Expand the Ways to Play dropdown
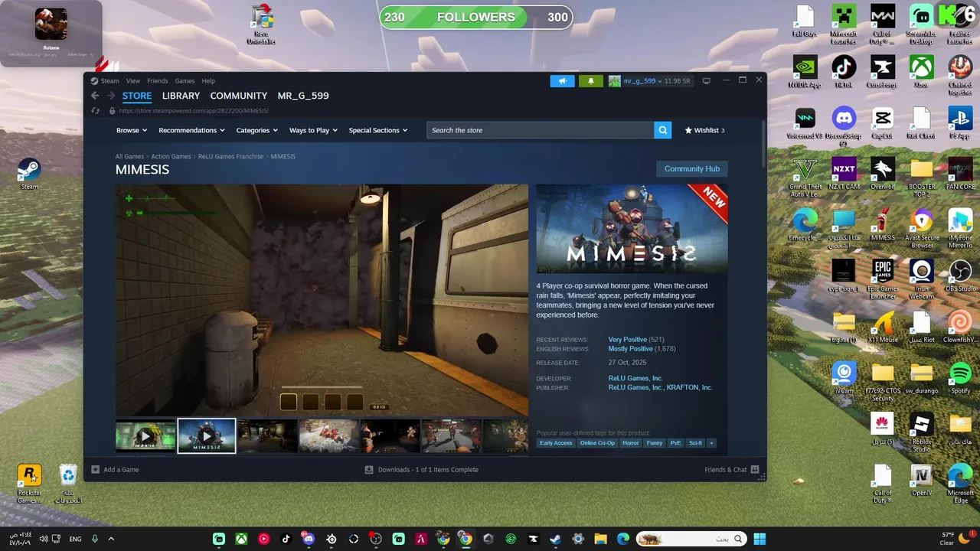The image size is (980, 551). (313, 130)
